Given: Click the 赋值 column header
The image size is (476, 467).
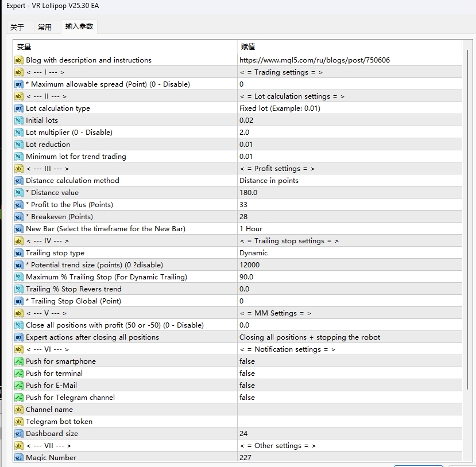Looking at the screenshot, I should (x=350, y=47).
